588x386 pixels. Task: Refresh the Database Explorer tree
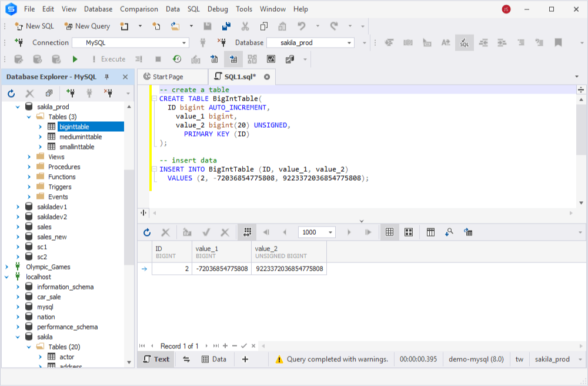click(x=11, y=93)
